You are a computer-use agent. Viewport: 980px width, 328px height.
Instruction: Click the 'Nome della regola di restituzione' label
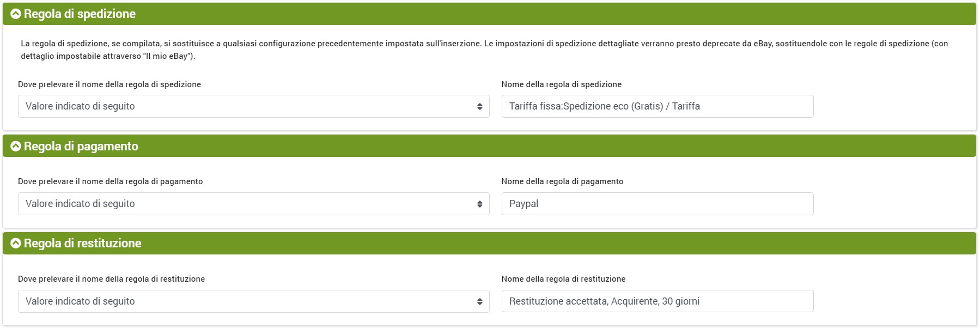click(563, 279)
